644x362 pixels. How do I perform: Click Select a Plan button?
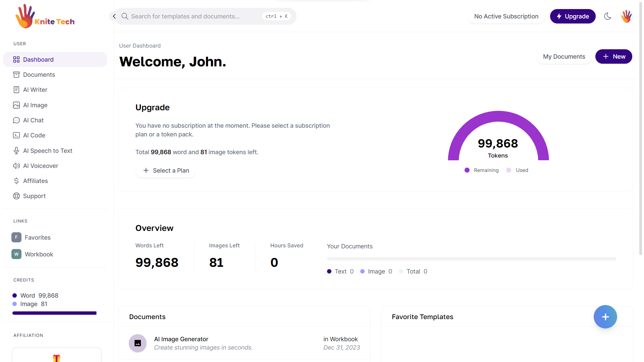click(x=166, y=171)
